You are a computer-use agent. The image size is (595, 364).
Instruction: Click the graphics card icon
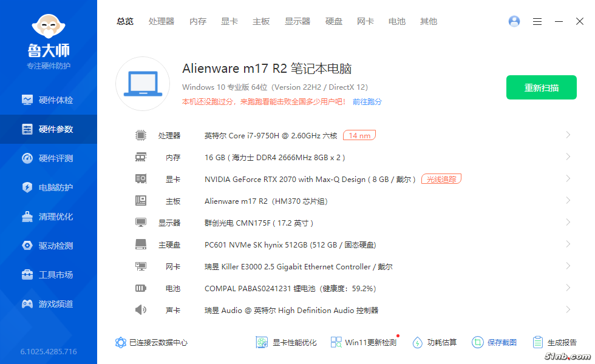click(x=141, y=178)
